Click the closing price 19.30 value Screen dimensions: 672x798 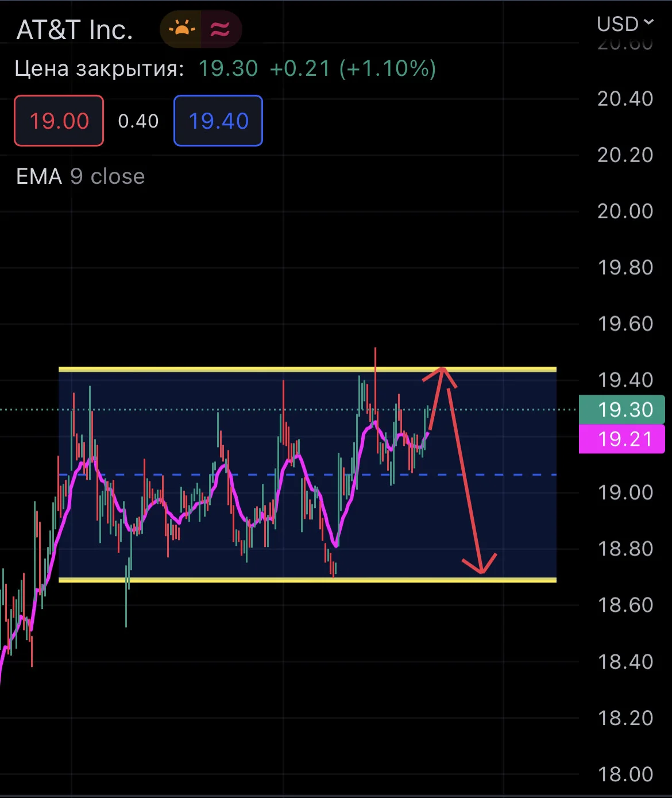[x=228, y=68]
